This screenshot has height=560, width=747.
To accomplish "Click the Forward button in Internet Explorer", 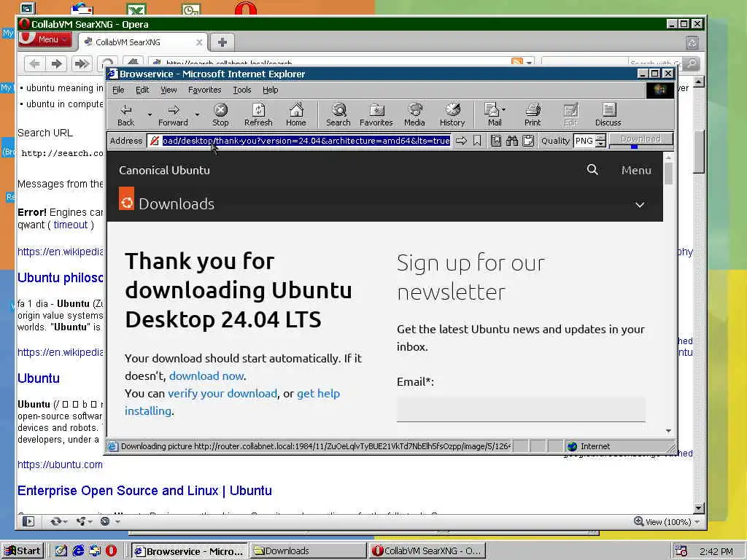I will (x=173, y=115).
